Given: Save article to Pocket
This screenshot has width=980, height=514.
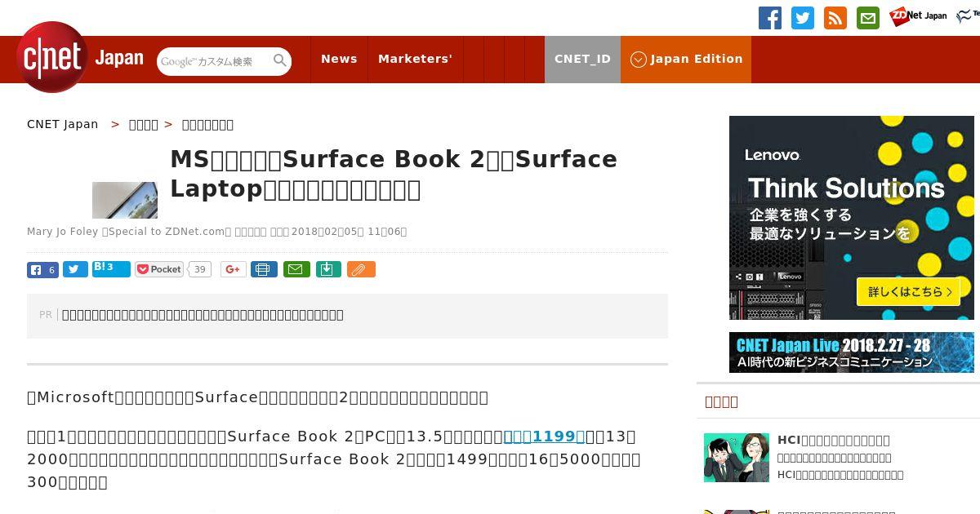Looking at the screenshot, I should point(160,269).
